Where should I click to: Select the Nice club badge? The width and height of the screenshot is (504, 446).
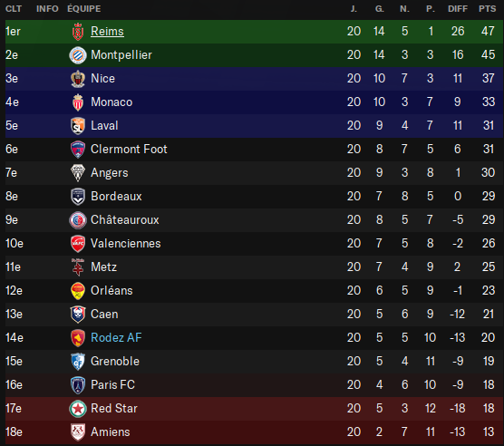click(x=78, y=79)
